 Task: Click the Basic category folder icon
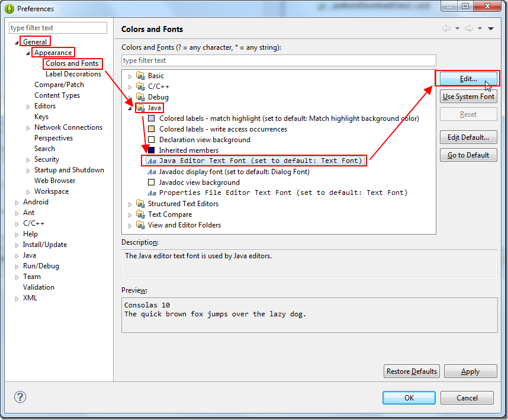140,76
